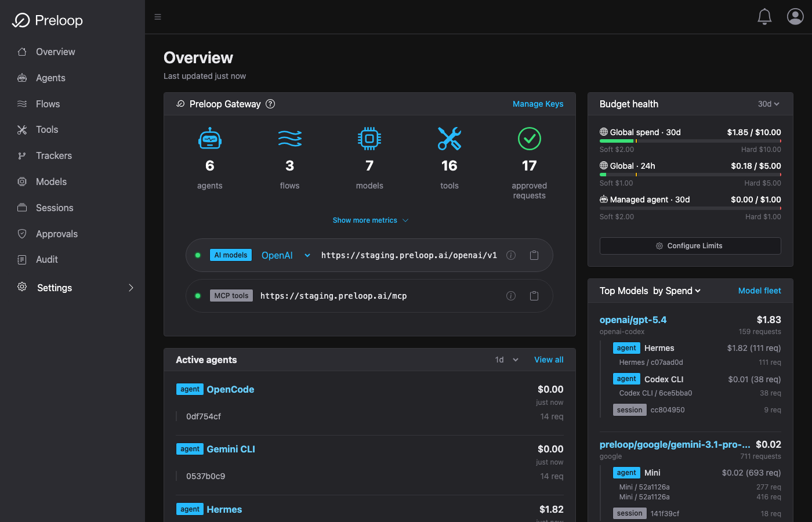Click the Sessions icon in sidebar
This screenshot has width=812, height=522.
(22, 208)
